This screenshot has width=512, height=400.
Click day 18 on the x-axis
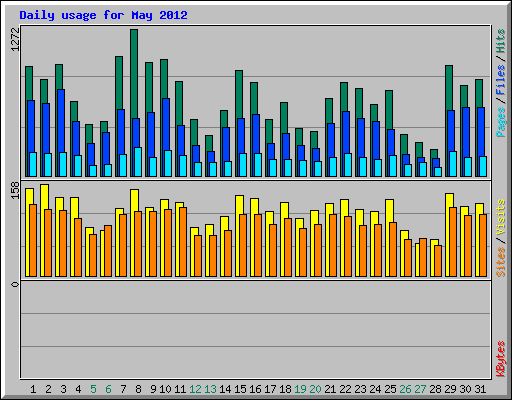285,389
